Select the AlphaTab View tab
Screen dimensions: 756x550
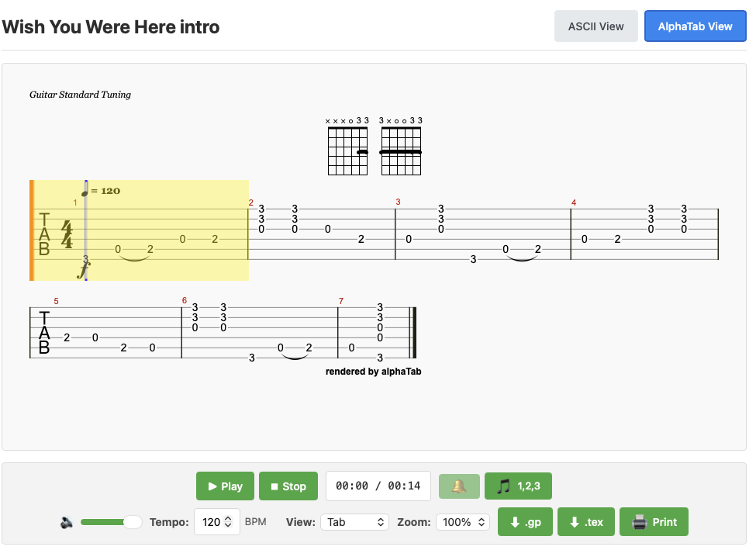click(x=696, y=26)
